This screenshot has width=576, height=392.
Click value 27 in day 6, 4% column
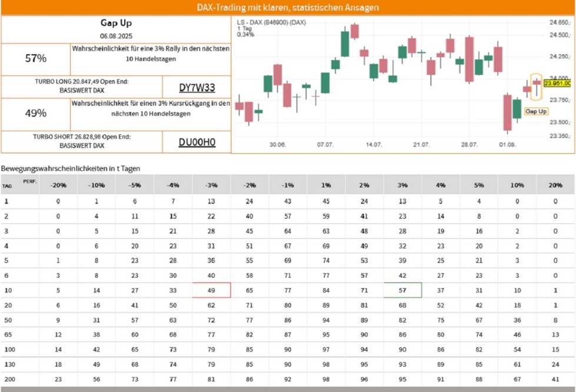(441, 275)
